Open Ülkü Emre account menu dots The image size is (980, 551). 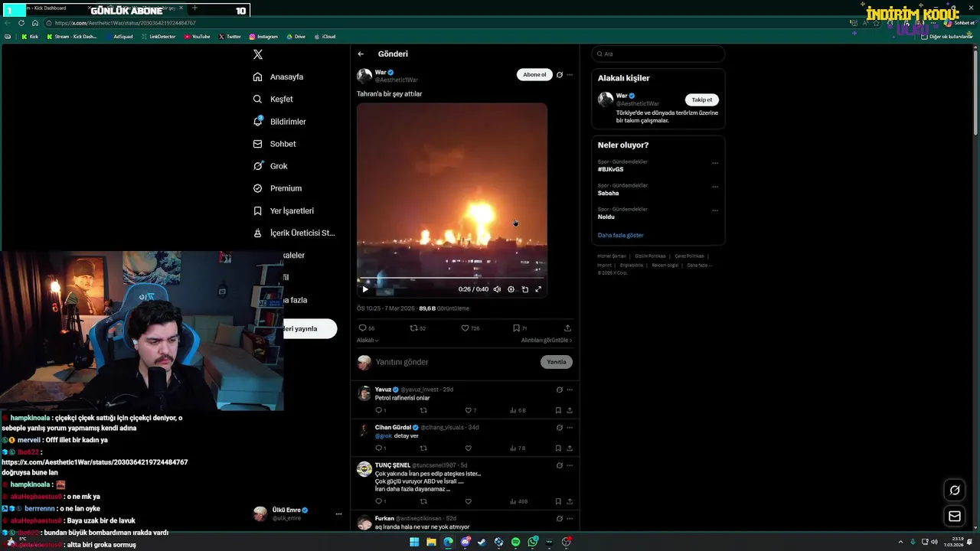(338, 514)
